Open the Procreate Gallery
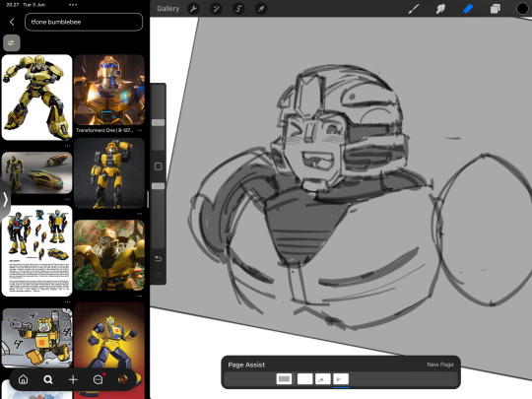The height and width of the screenshot is (399, 532). (x=167, y=9)
